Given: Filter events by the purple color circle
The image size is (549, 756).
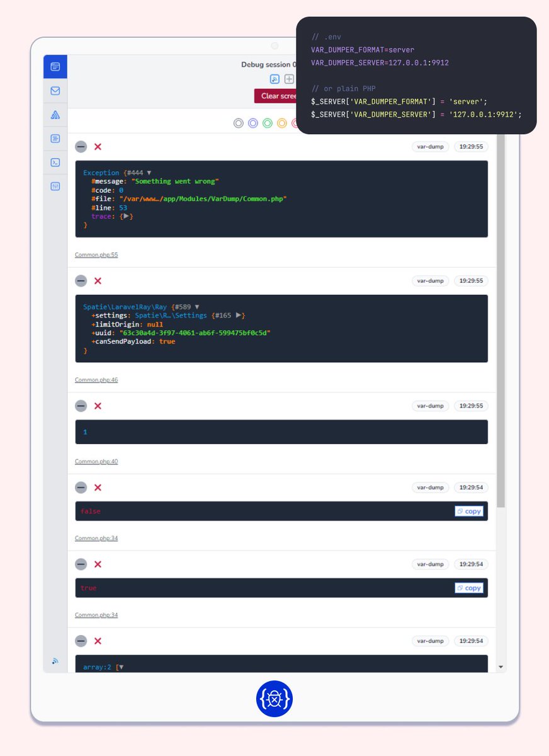Looking at the screenshot, I should pos(252,123).
